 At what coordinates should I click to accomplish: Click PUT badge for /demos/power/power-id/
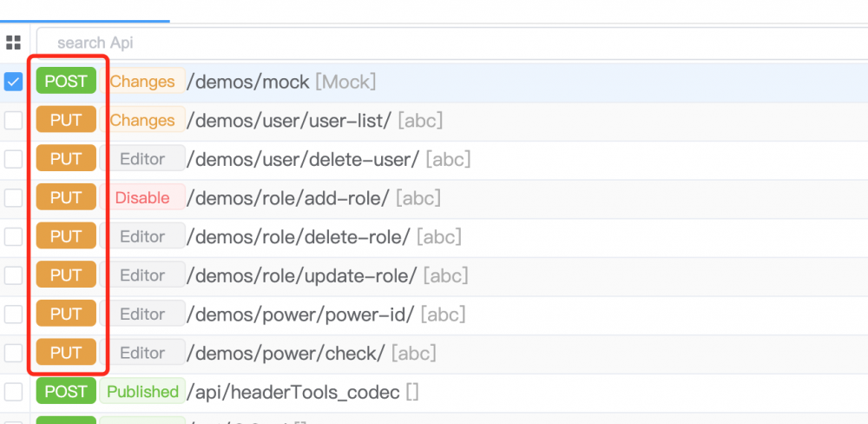(66, 314)
